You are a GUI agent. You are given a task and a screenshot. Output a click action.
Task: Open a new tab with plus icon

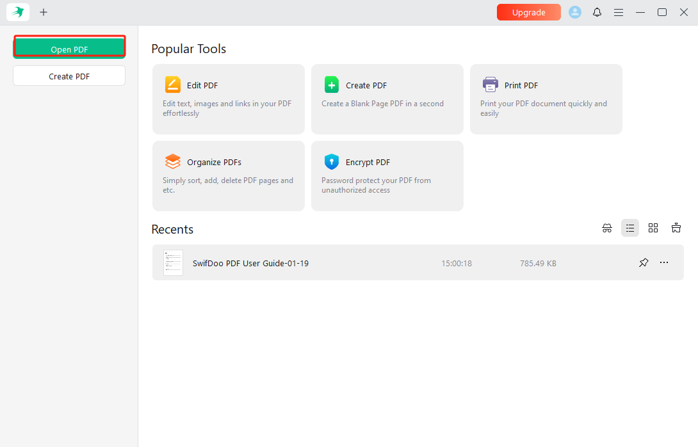tap(43, 12)
